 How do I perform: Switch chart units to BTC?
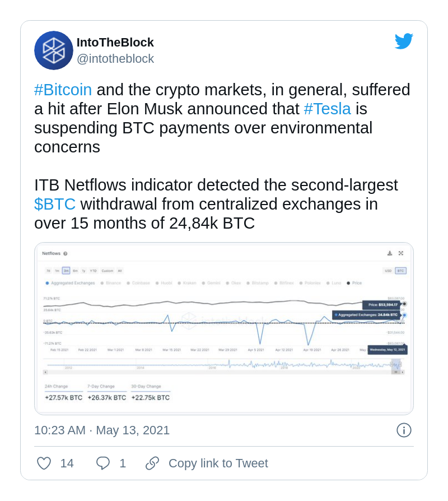point(400,271)
